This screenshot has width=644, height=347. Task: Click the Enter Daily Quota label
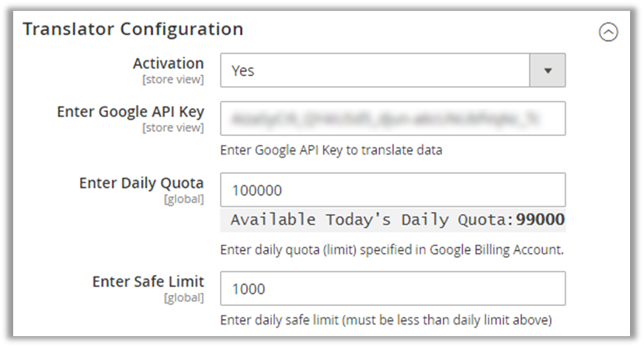coord(141,183)
